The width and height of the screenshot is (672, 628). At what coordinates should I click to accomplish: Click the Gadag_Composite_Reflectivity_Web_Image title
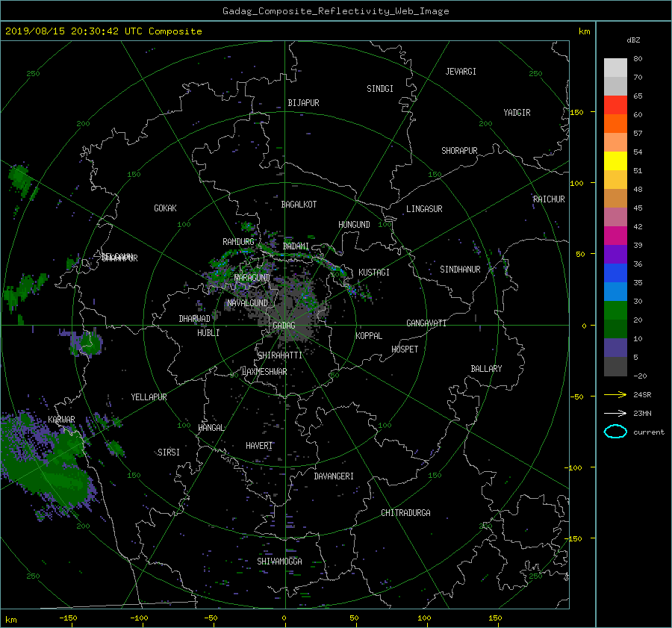click(335, 11)
